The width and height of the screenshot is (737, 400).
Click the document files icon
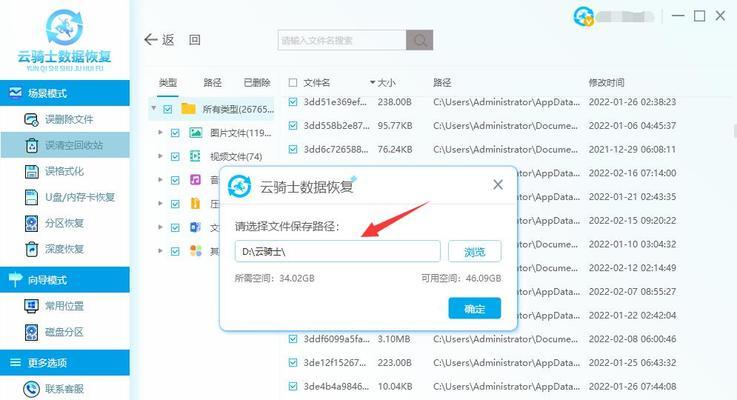click(x=196, y=227)
